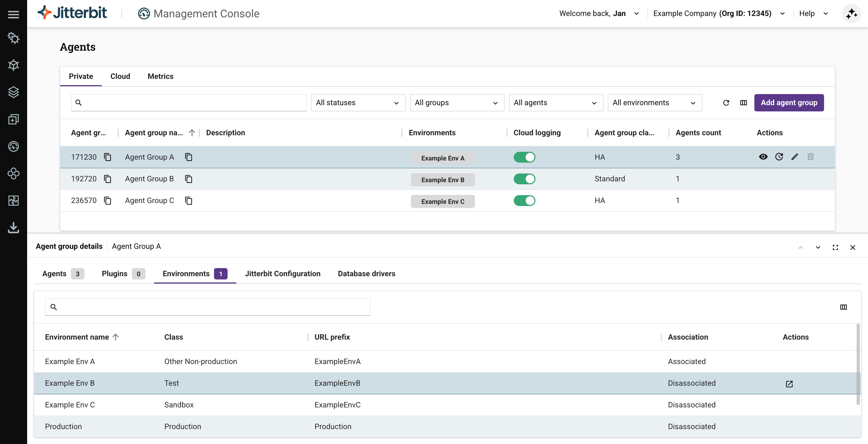The width and height of the screenshot is (868, 444).
Task: Open the All environments dropdown
Action: (654, 103)
